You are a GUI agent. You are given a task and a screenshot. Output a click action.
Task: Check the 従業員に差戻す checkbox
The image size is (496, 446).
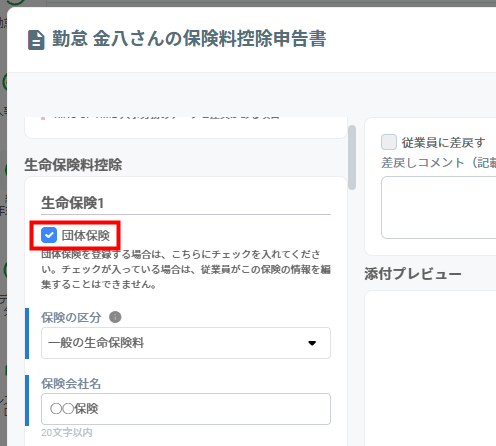tap(389, 142)
